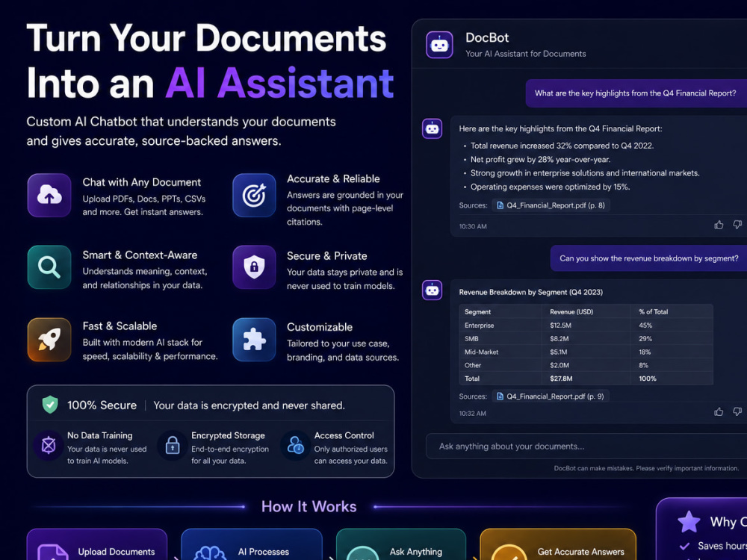The width and height of the screenshot is (747, 560).
Task: Select the AI Processes step card
Action: 252,544
